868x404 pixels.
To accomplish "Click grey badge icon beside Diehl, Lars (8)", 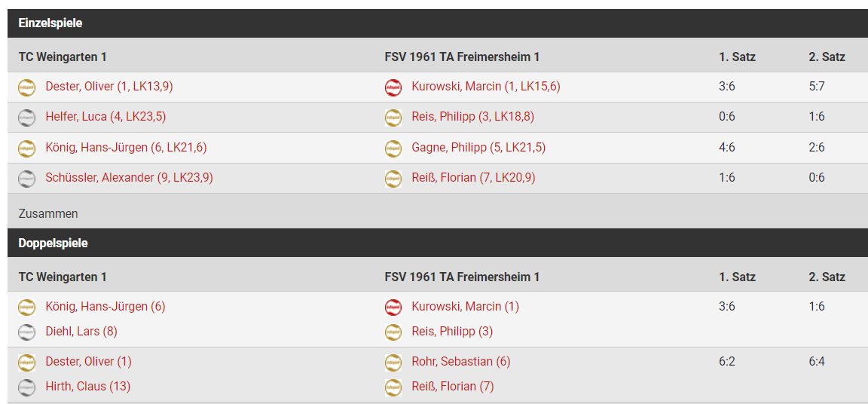I will coord(26,332).
